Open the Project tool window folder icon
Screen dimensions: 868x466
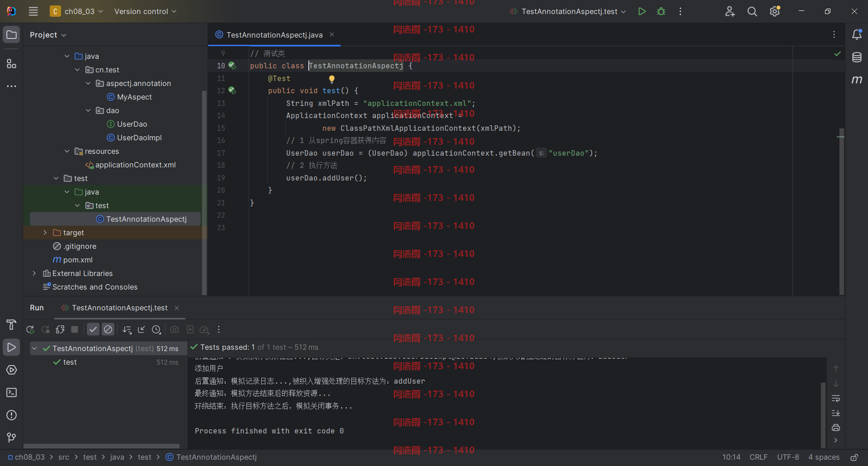[x=11, y=35]
